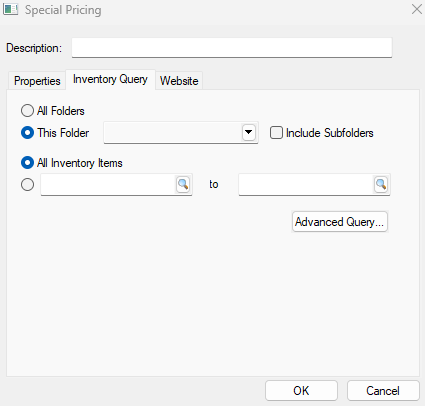Switch to the Properties tab

click(37, 81)
